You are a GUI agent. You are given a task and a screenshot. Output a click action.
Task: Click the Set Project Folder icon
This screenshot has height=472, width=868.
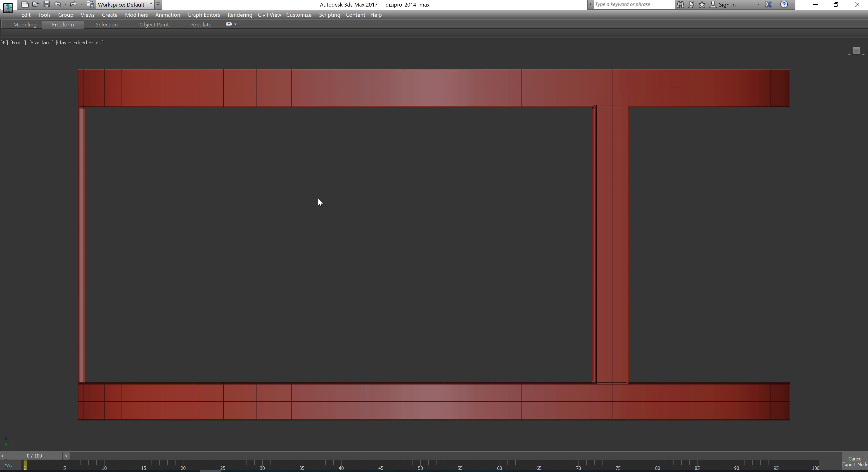[90, 4]
